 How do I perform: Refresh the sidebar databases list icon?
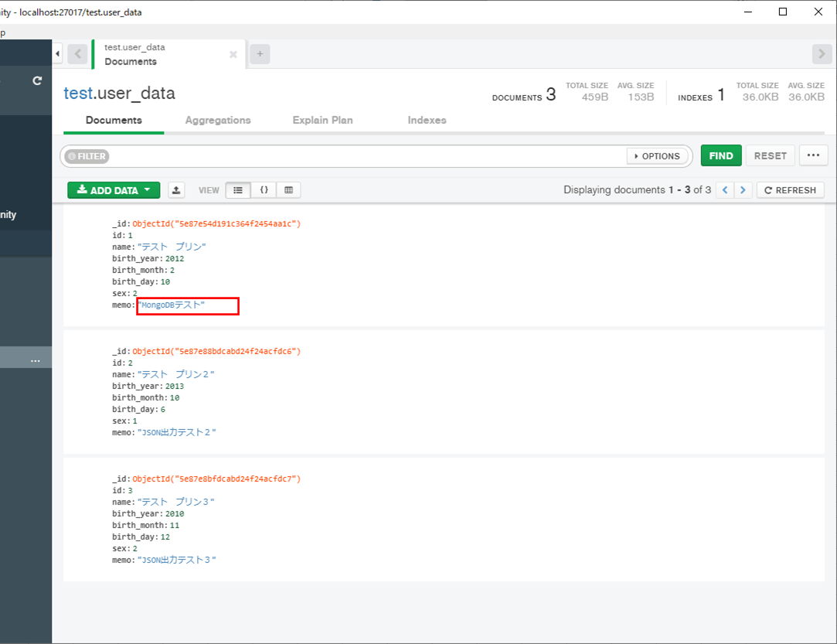36,80
